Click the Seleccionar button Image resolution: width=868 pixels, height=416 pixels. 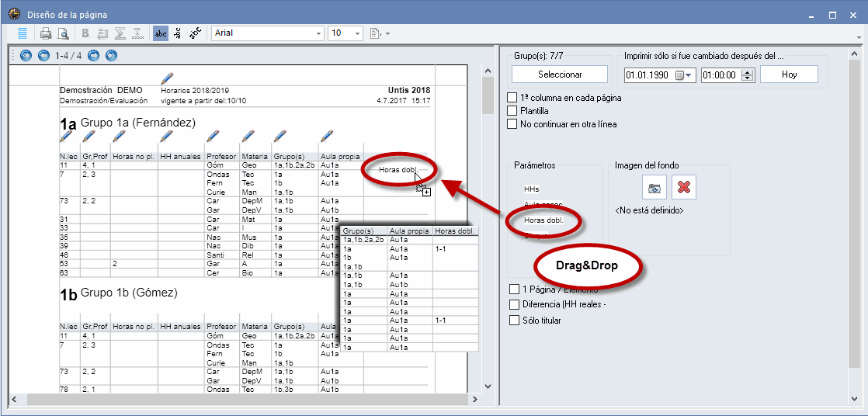(x=560, y=75)
